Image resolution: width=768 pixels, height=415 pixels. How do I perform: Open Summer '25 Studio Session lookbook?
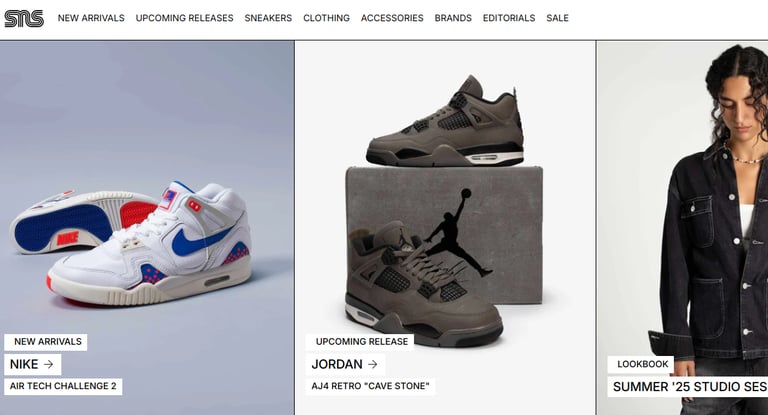(x=688, y=387)
